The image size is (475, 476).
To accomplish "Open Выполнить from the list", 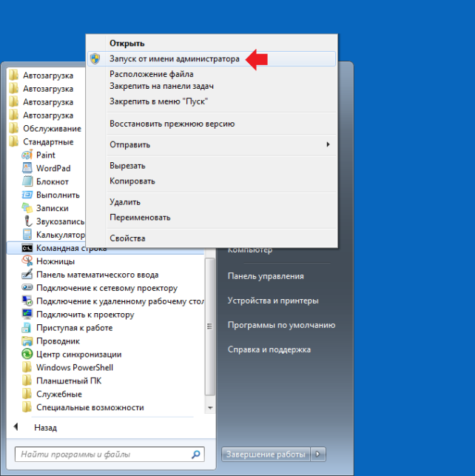I will coord(58,195).
